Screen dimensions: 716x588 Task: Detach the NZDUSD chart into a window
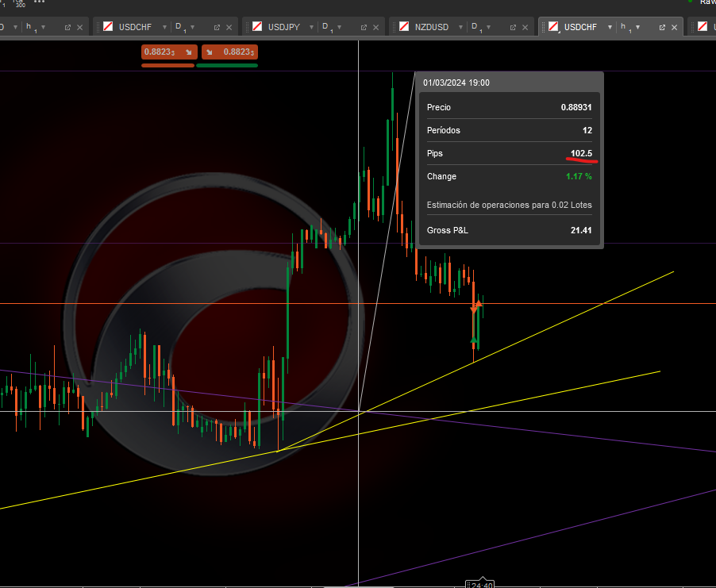(x=513, y=28)
